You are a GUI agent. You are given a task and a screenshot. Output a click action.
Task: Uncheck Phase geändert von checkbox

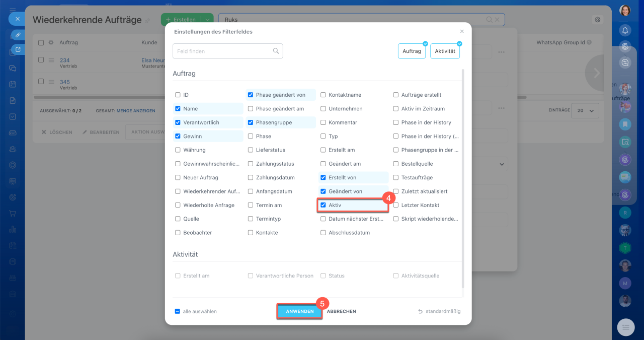pos(251,95)
